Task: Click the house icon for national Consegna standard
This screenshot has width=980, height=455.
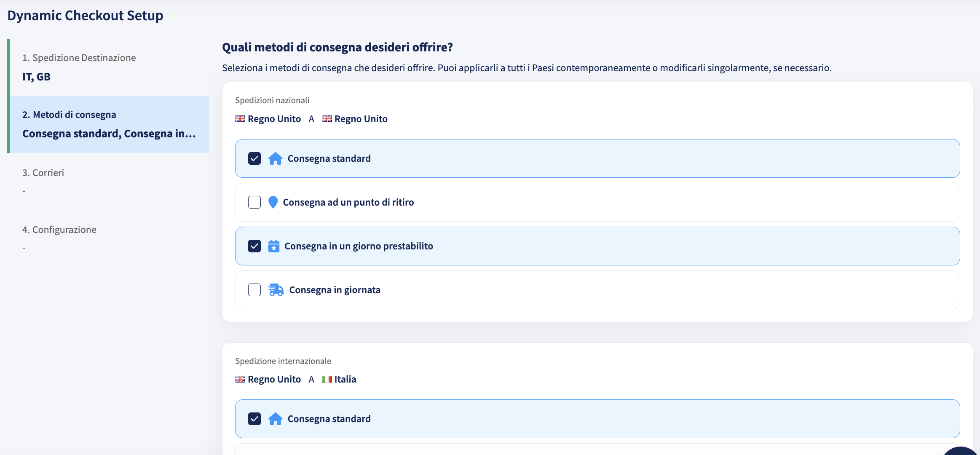Action: pos(275,158)
